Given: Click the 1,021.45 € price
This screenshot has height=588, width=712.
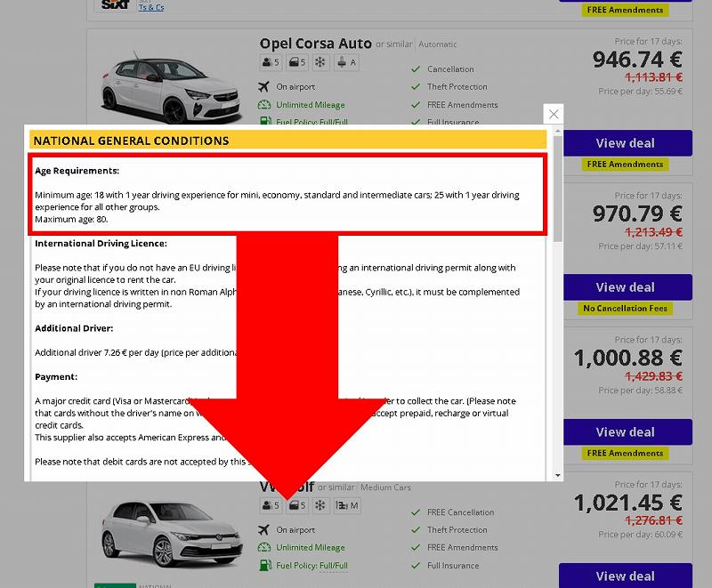Looking at the screenshot, I should point(628,503).
